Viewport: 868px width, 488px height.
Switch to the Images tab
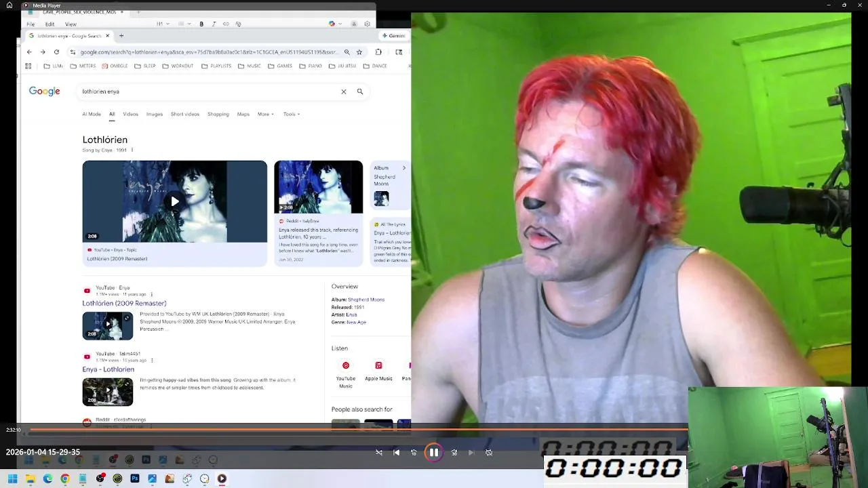[155, 114]
